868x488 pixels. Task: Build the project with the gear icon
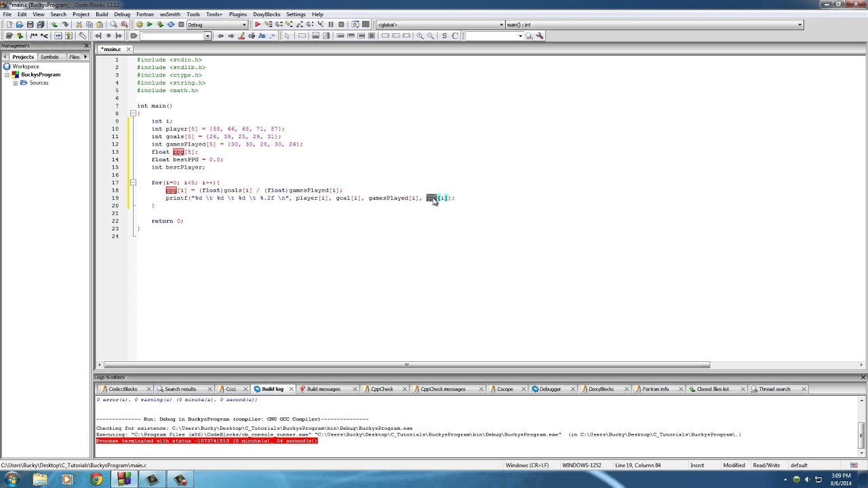[x=139, y=24]
